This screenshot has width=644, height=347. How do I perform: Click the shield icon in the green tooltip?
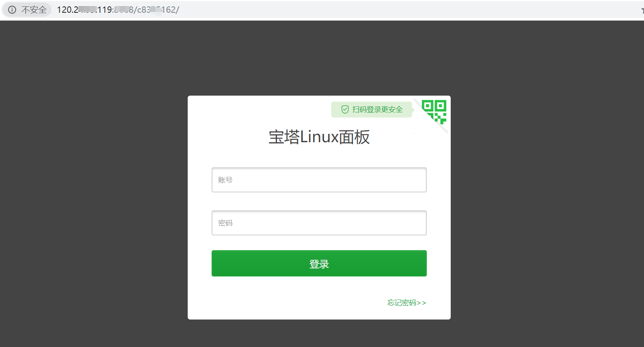click(x=345, y=110)
